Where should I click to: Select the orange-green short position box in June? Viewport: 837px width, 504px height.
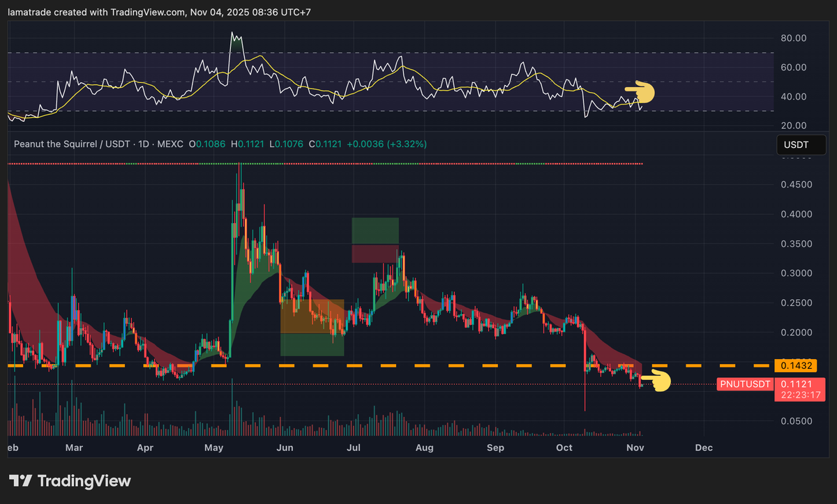312,328
